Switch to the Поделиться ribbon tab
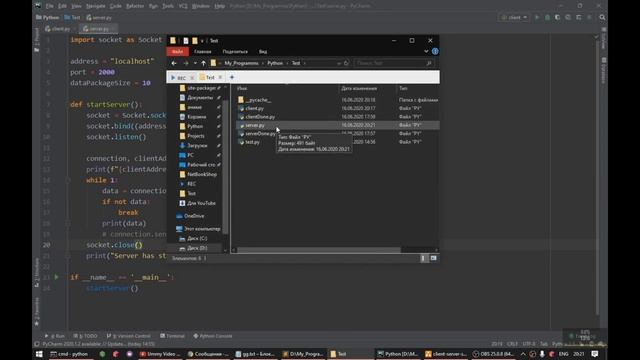 coord(235,52)
